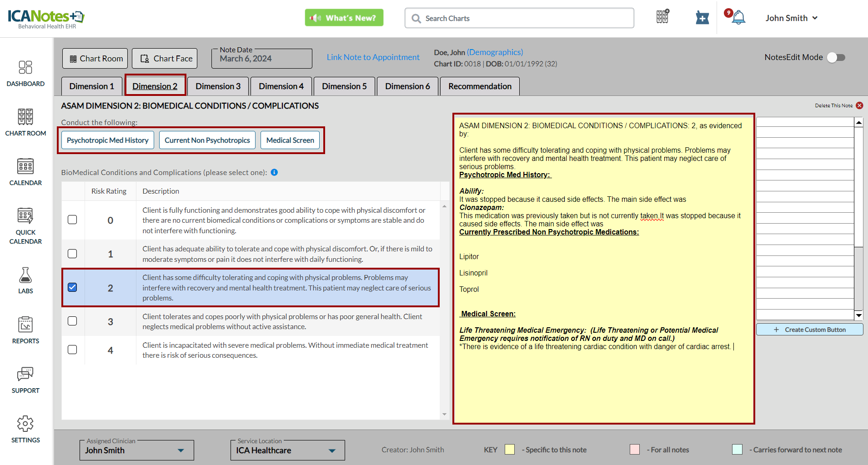Click the Link Note to Appointment link
This screenshot has height=465, width=868.
[x=373, y=57]
